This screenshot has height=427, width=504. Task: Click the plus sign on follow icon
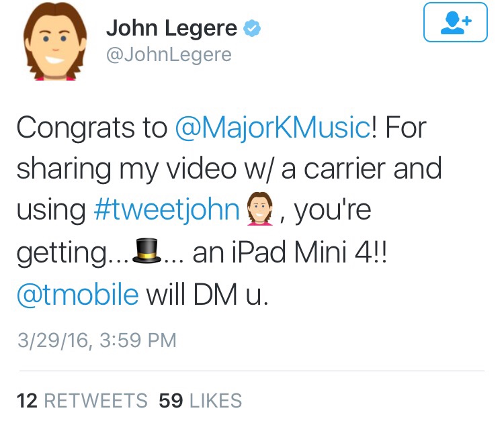(468, 21)
